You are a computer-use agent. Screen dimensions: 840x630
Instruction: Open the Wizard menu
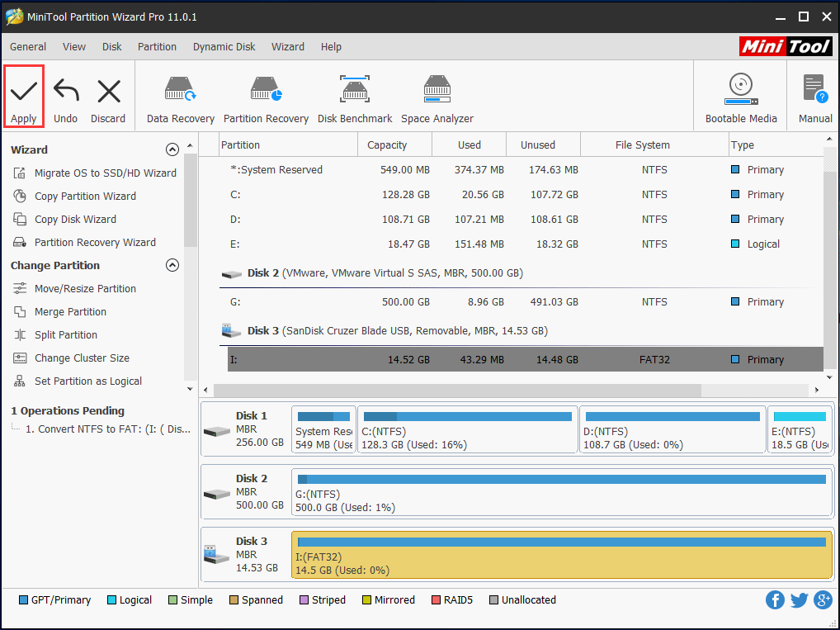point(288,46)
